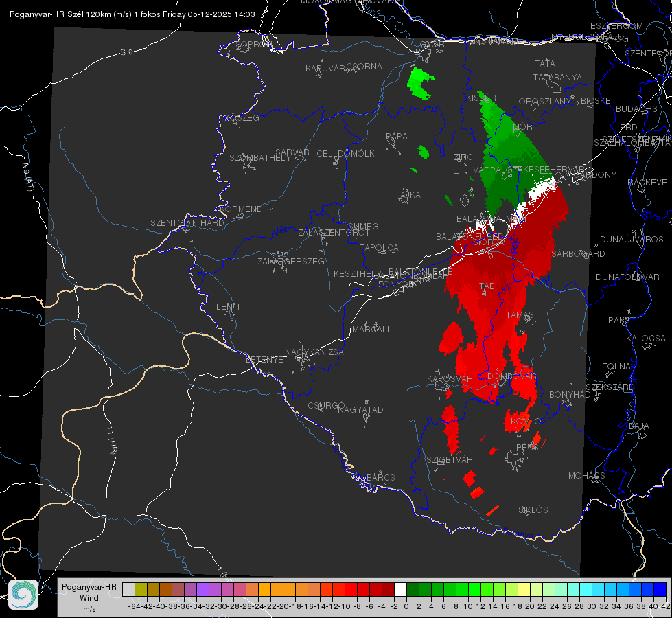Click the SÜMEG town label
Image resolution: width=672 pixels, height=618 pixels.
pyautogui.click(x=363, y=226)
